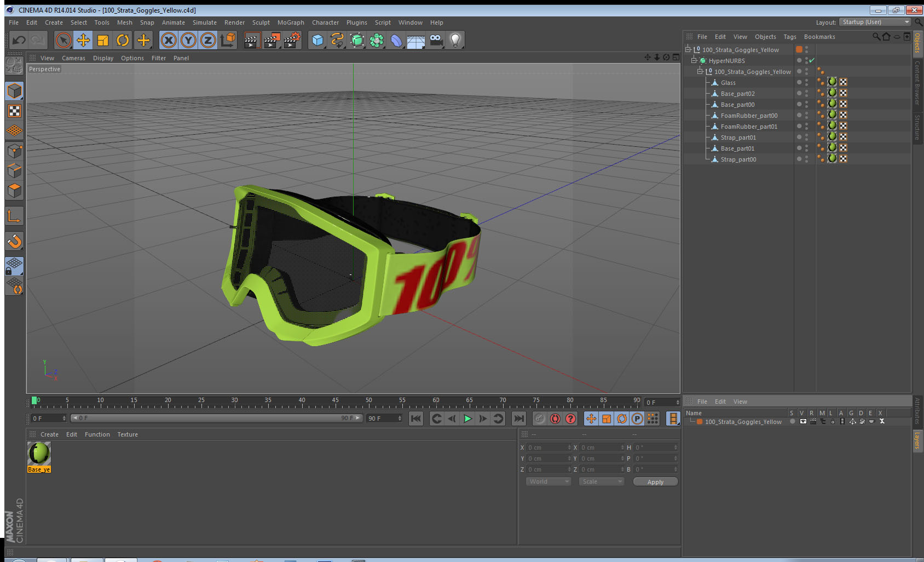Open World coordinate dropdown
This screenshot has width=924, height=562.
coord(548,481)
